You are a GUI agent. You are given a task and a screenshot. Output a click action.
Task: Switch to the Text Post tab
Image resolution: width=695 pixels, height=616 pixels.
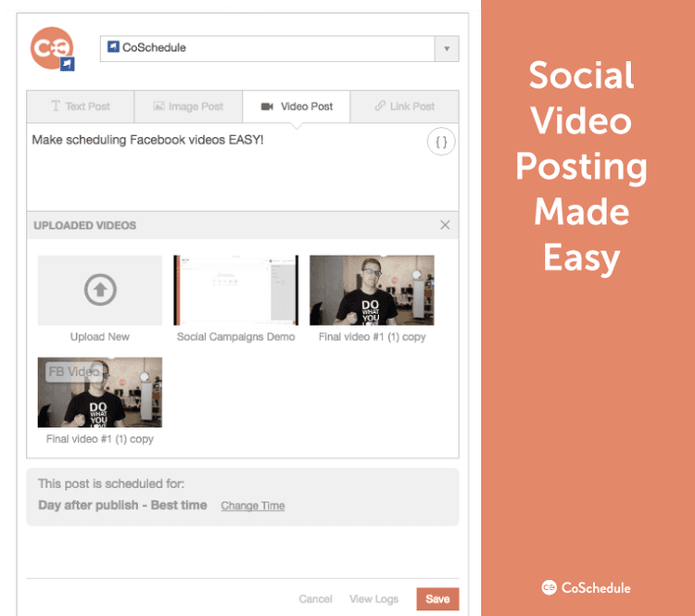tap(81, 107)
